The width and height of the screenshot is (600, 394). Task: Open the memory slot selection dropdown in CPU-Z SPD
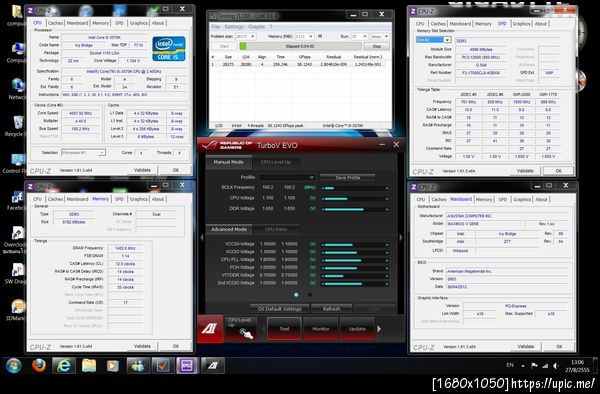[434, 40]
